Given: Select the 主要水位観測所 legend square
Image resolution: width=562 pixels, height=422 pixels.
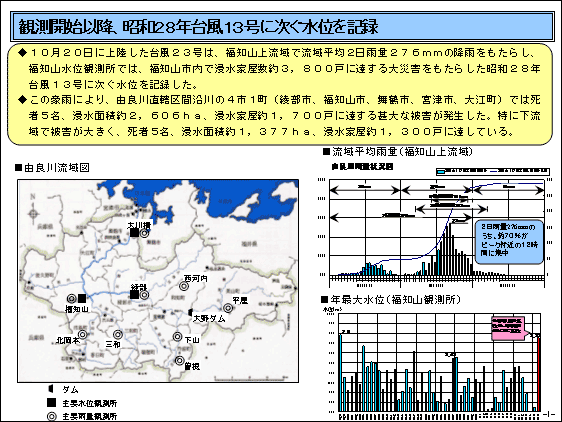Looking at the screenshot, I should coord(52,403).
